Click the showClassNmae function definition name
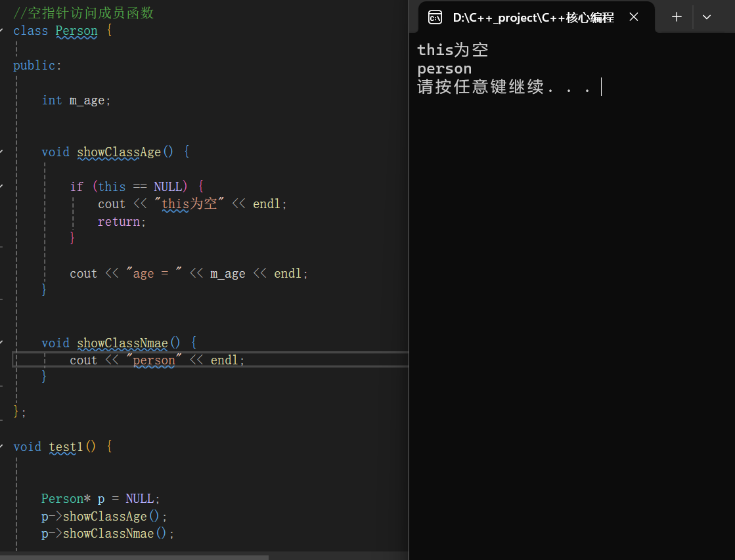This screenshot has height=560, width=735. coord(122,343)
